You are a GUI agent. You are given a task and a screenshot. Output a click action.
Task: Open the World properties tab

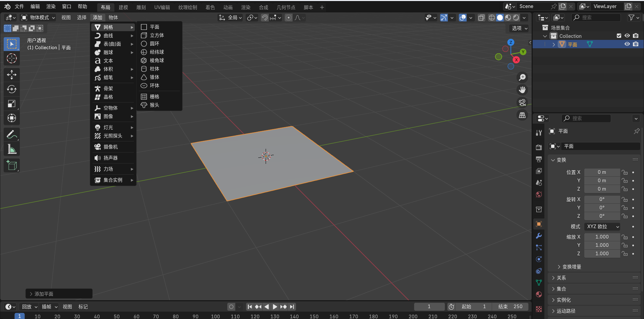click(539, 195)
